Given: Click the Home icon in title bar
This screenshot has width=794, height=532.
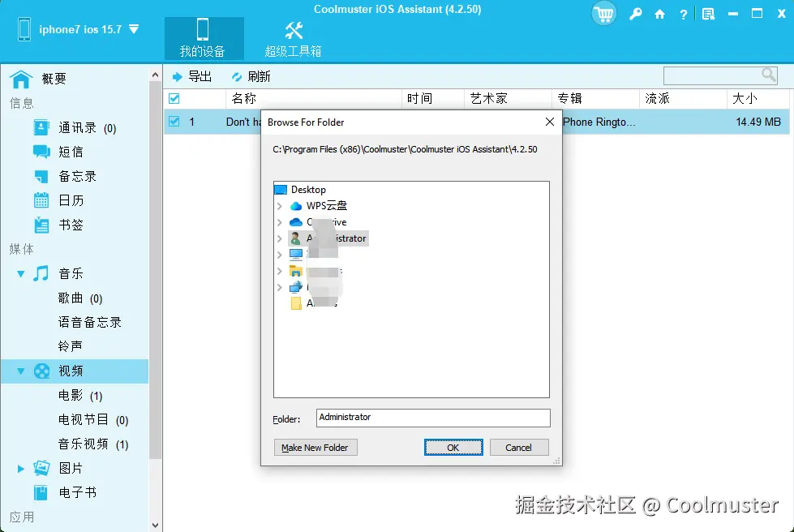Looking at the screenshot, I should [x=660, y=13].
